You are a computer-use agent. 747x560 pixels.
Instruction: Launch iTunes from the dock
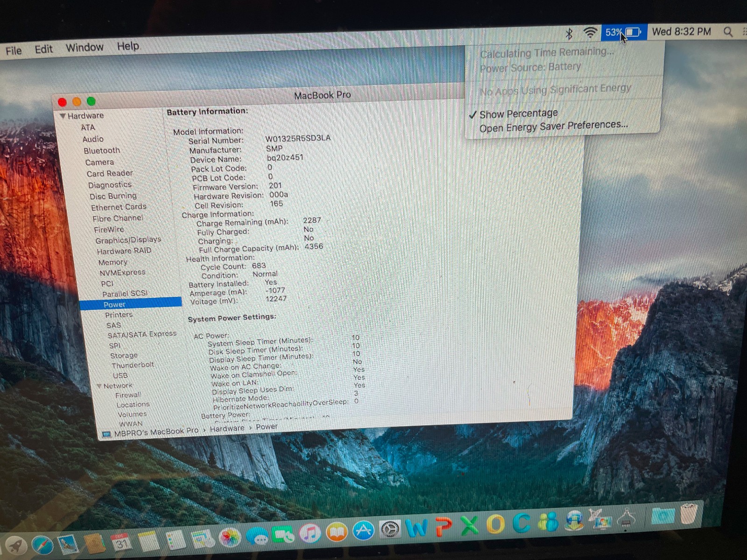(310, 533)
